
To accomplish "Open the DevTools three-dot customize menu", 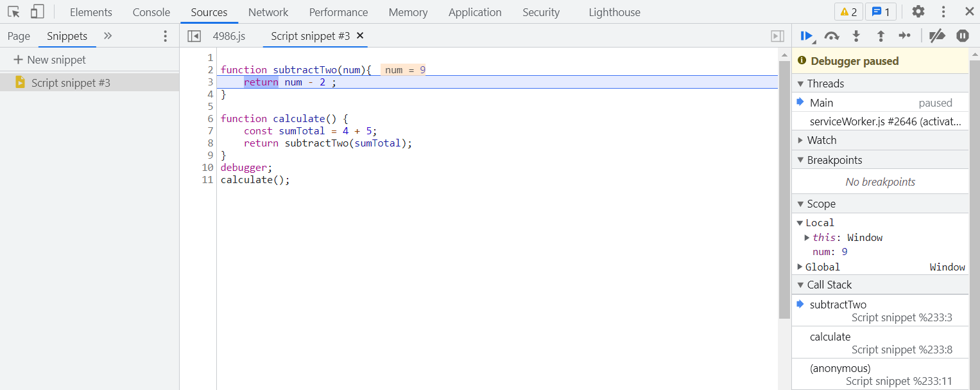I will point(943,12).
